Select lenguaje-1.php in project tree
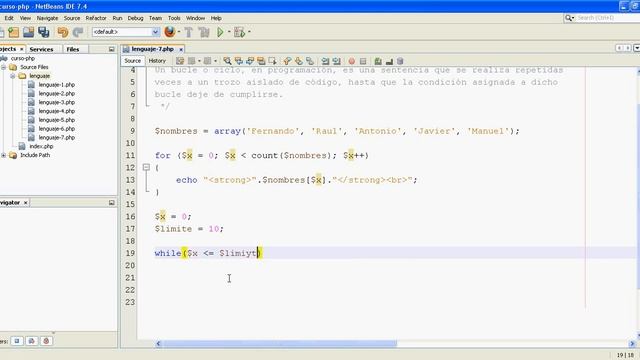This screenshot has width=640, height=360. [x=57, y=85]
